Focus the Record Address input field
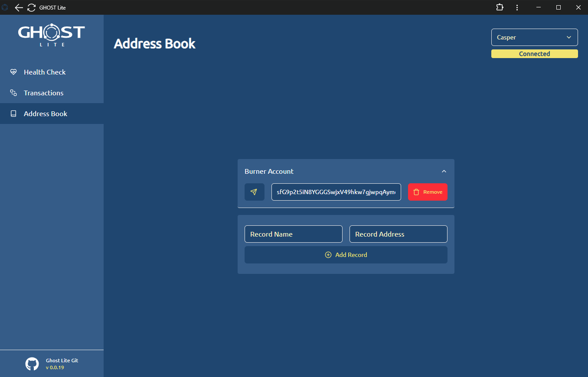Screen dimensions: 588x377 pyautogui.click(x=399, y=234)
